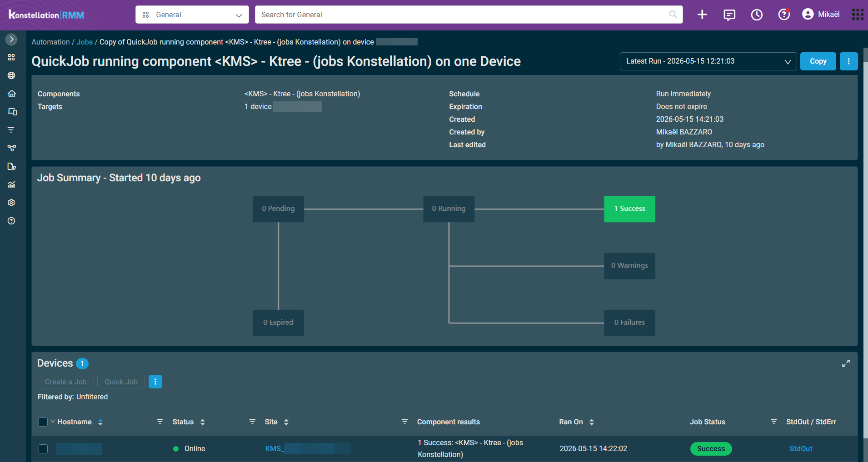Viewport: 868px width, 462px height.
Task: Open the job actions three-dot menu
Action: point(848,61)
